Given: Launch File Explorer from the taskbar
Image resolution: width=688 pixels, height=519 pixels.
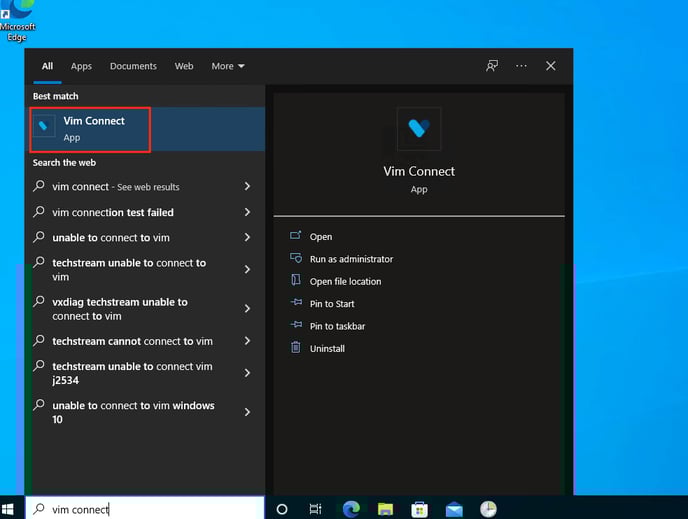Looking at the screenshot, I should click(x=385, y=509).
